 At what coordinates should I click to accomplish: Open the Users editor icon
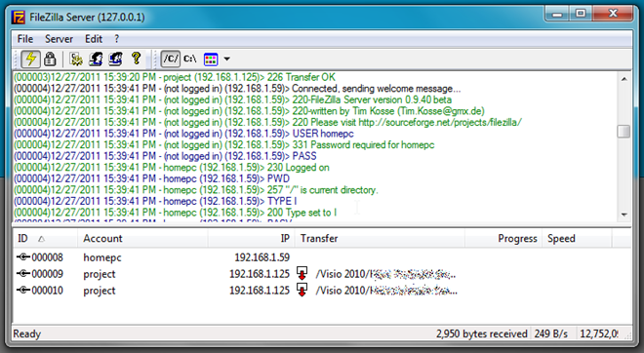tap(96, 59)
